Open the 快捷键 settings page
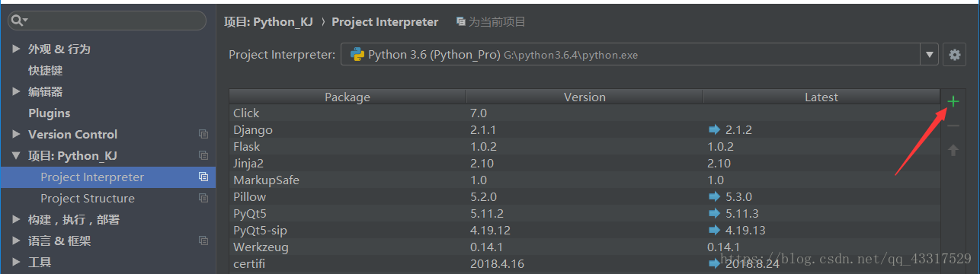Viewport: 980px width, 274px height. tap(46, 70)
